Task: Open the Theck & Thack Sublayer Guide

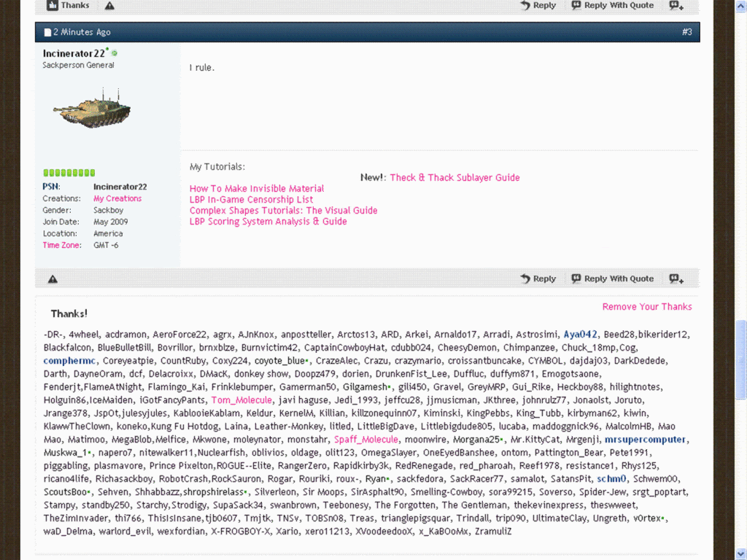Action: (x=454, y=178)
